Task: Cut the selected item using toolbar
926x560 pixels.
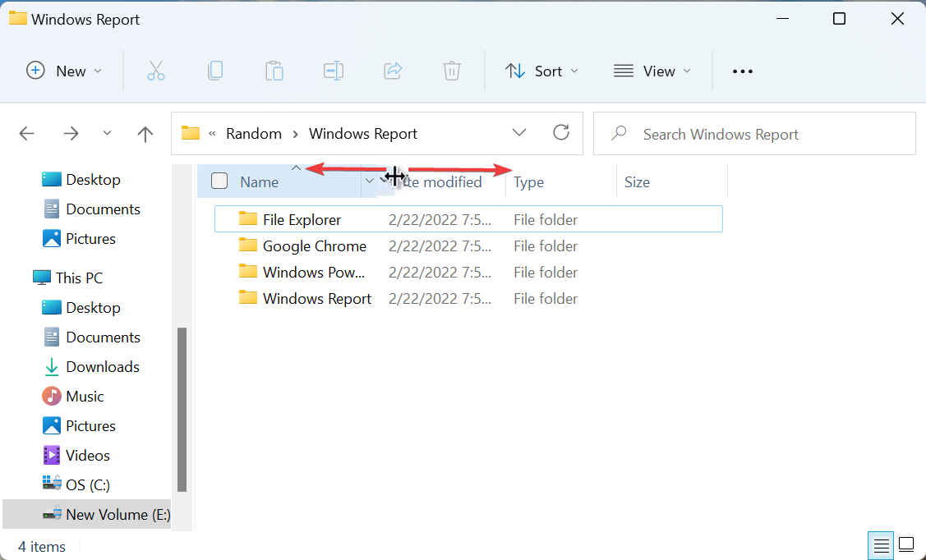Action: [156, 71]
